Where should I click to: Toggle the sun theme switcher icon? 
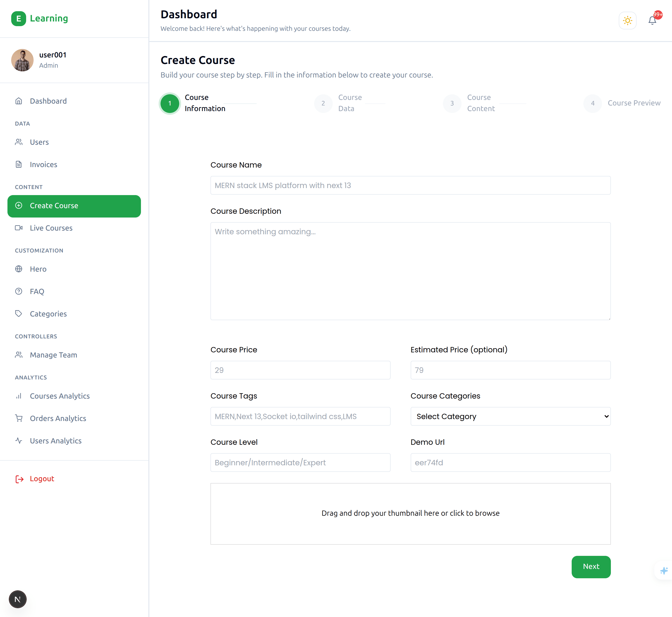627,21
